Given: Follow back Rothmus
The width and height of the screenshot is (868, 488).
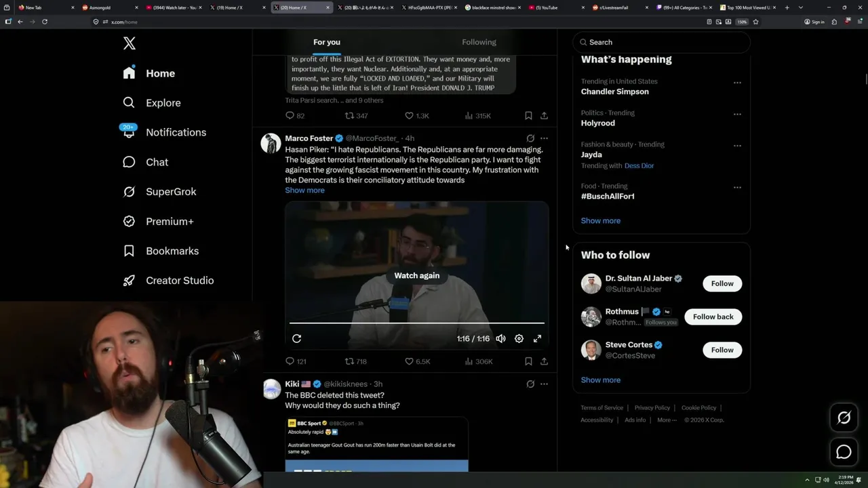Looking at the screenshot, I should pos(713,317).
